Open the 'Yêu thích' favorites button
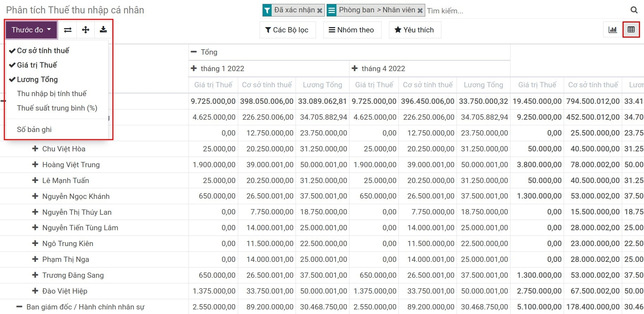The height and width of the screenshot is (314, 644). click(414, 30)
